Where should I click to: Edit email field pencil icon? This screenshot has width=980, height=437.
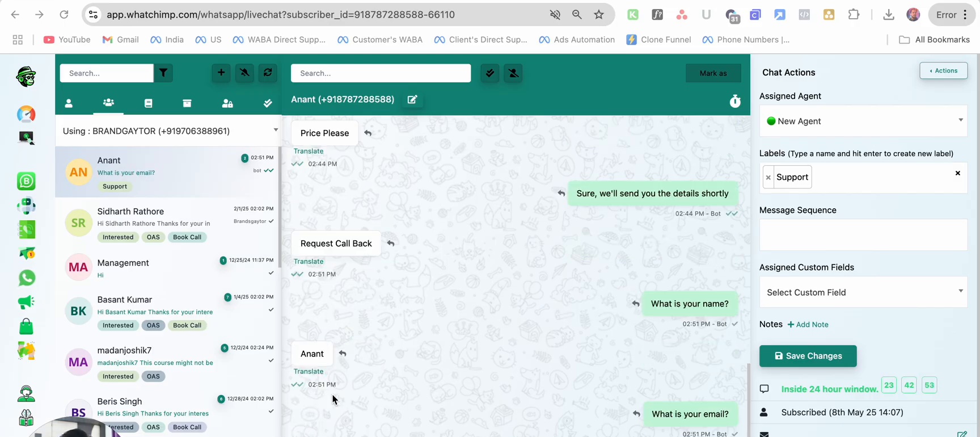click(962, 434)
